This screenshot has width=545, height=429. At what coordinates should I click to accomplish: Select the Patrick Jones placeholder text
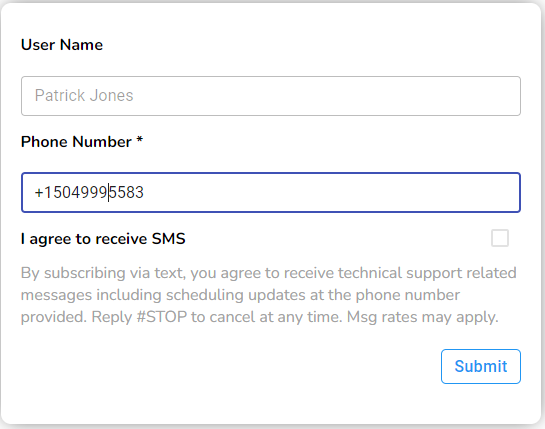[x=84, y=96]
